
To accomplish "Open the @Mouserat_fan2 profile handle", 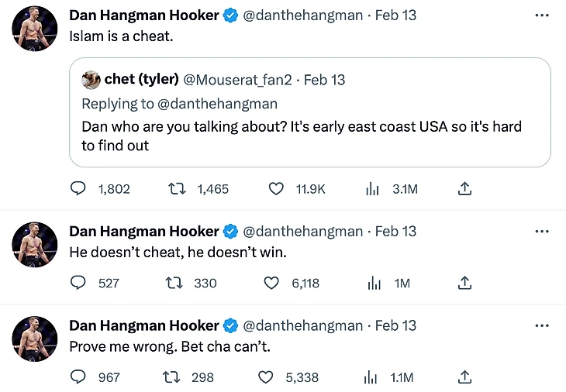I will pos(237,80).
